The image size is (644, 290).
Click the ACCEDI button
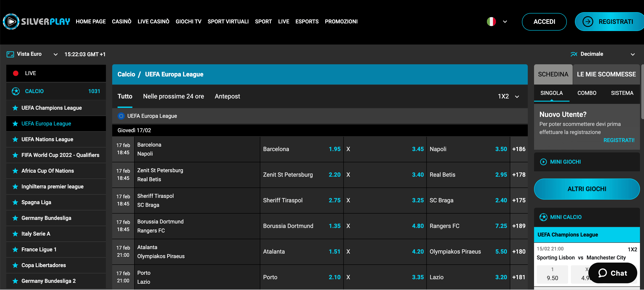(544, 22)
